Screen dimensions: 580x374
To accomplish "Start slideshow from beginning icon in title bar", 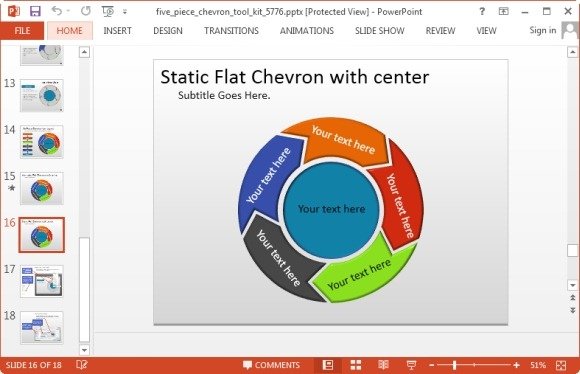I will pos(108,11).
